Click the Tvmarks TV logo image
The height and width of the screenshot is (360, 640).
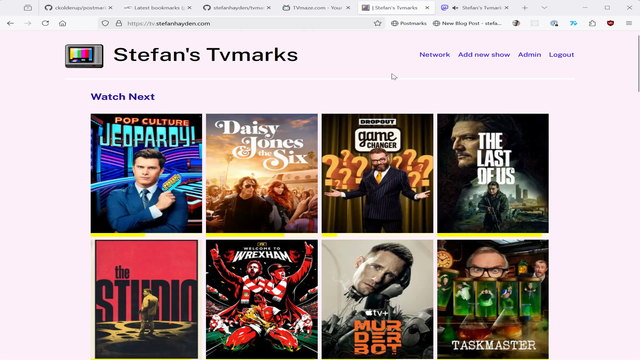pos(84,56)
